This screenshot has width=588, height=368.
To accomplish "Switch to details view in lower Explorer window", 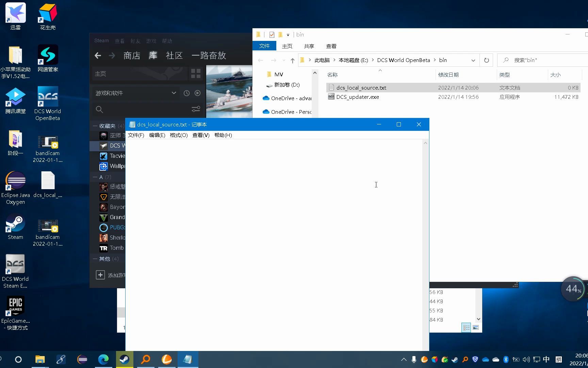I will [466, 327].
